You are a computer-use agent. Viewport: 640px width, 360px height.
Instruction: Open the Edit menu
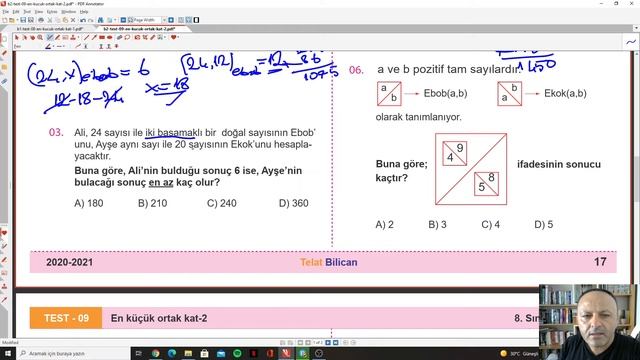click(x=16, y=12)
